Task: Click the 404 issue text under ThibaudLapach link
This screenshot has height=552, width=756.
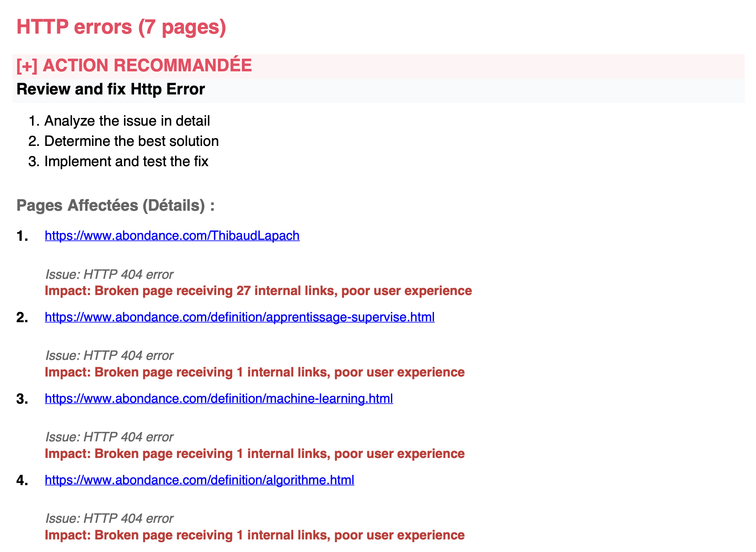Action: pyautogui.click(x=109, y=274)
